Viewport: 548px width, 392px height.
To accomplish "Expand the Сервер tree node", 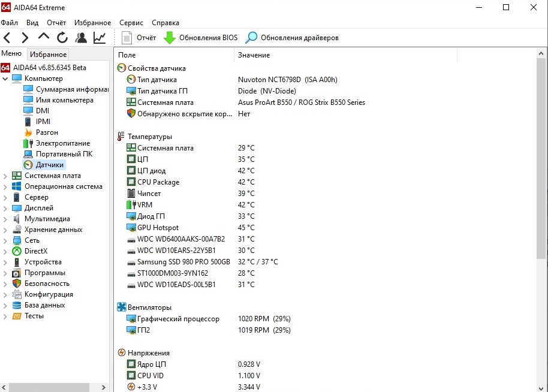I will [x=5, y=198].
